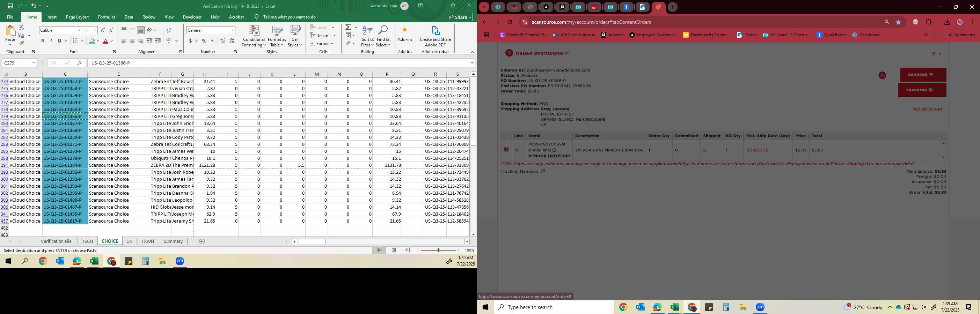Screen dimensions: 980x314
Task: Open the General number format dropdown
Action: (233, 30)
